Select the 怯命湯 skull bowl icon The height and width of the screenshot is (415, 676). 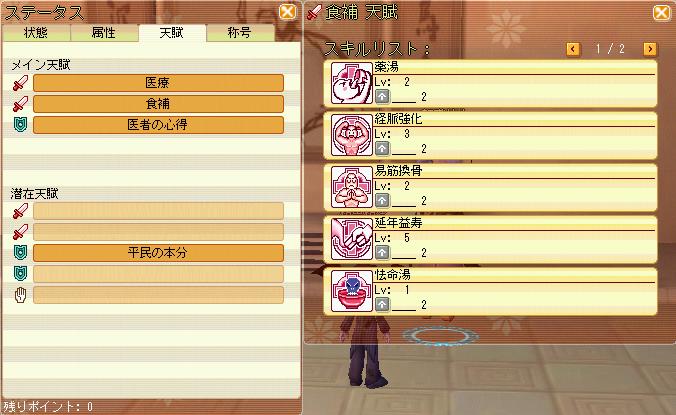tap(351, 291)
